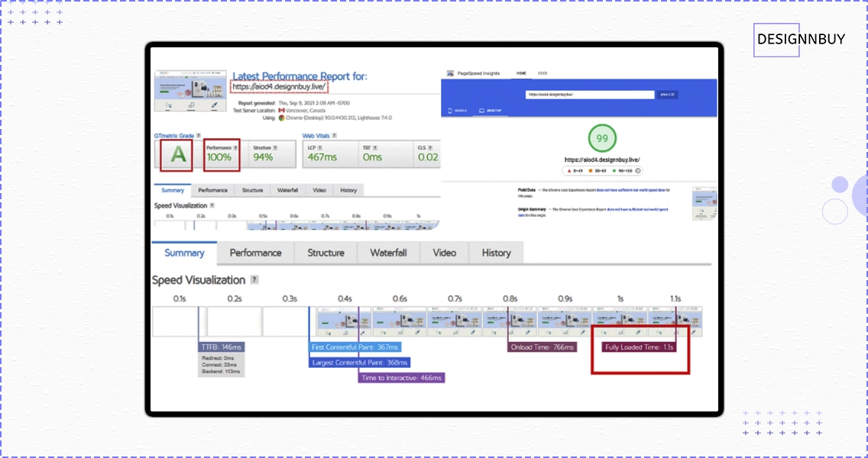
Task: Click the PageSpeed URL input field
Action: (x=590, y=95)
